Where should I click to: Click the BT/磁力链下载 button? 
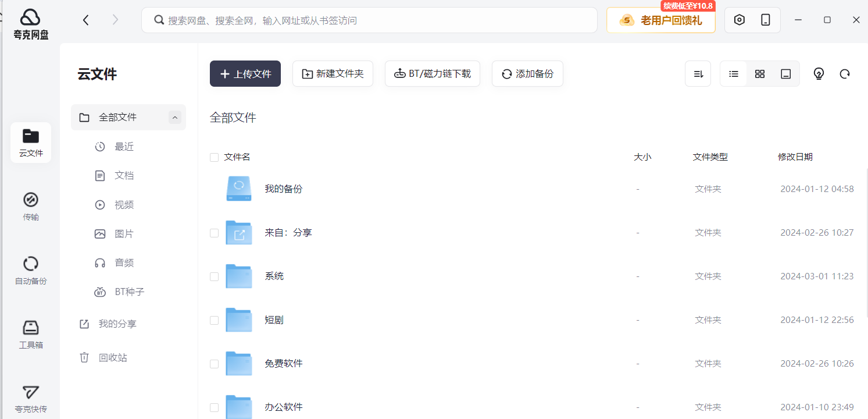coord(433,74)
